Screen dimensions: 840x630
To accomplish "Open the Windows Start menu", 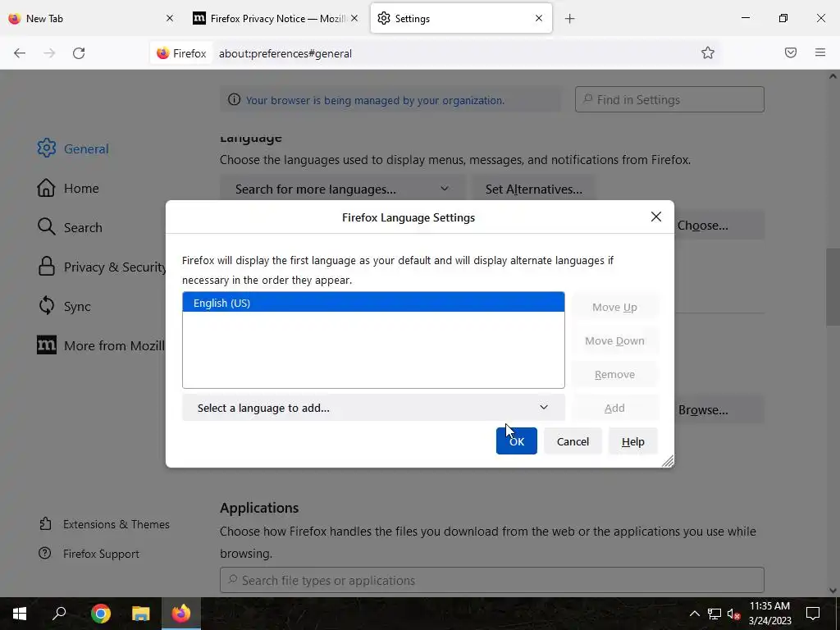I will point(20,614).
